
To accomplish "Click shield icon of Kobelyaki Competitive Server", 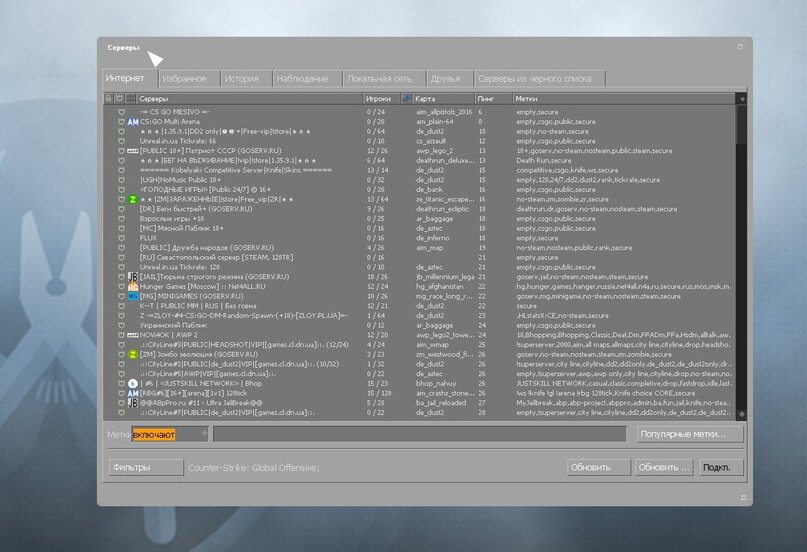I will tap(121, 170).
